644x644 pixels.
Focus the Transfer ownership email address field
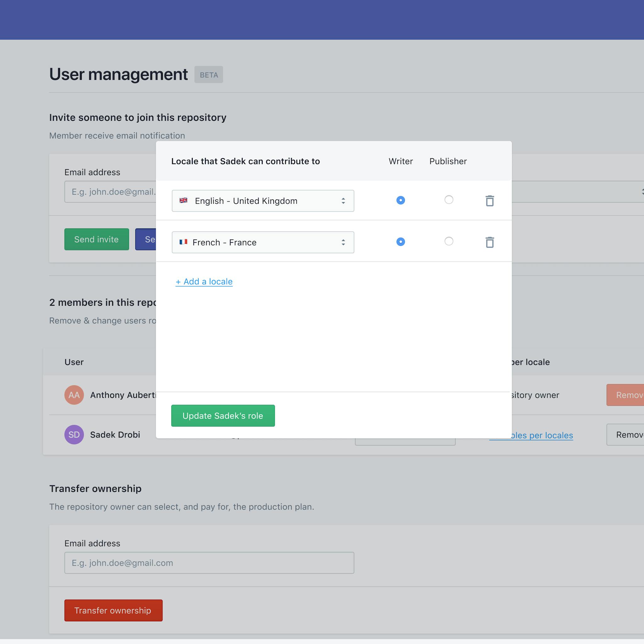point(209,563)
